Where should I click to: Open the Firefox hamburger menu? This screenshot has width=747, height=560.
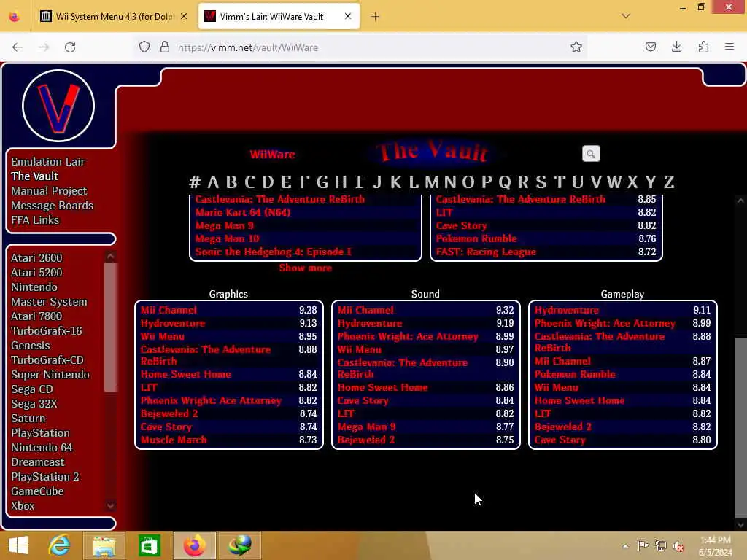coord(729,47)
